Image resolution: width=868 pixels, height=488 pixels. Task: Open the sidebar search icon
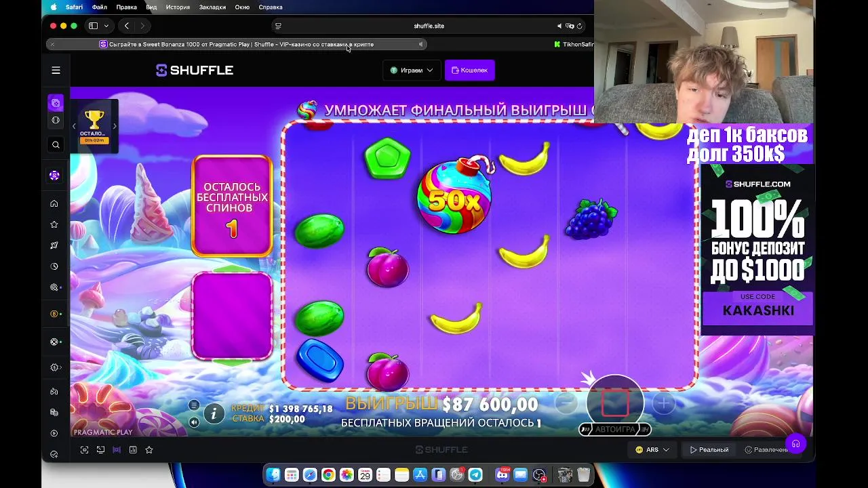click(x=56, y=144)
